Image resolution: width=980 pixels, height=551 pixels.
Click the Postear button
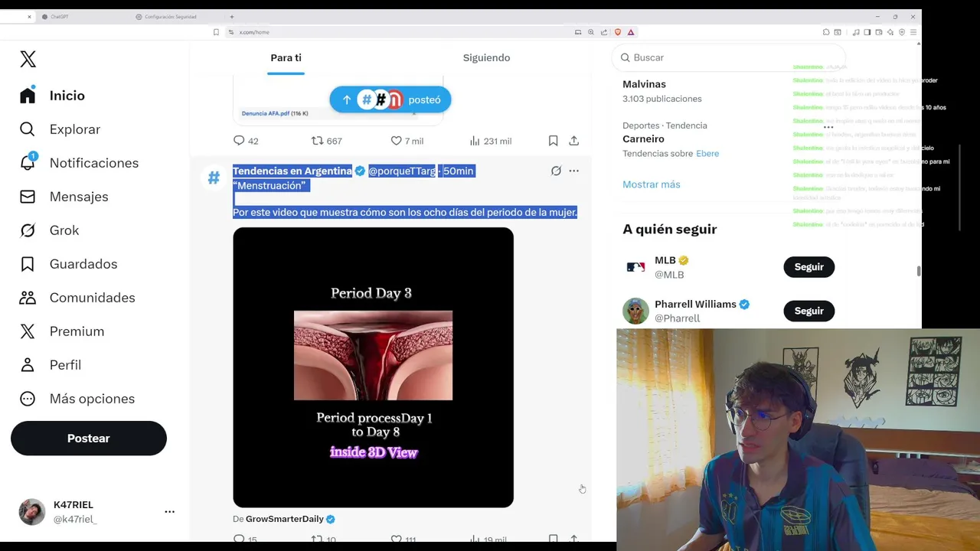point(89,439)
